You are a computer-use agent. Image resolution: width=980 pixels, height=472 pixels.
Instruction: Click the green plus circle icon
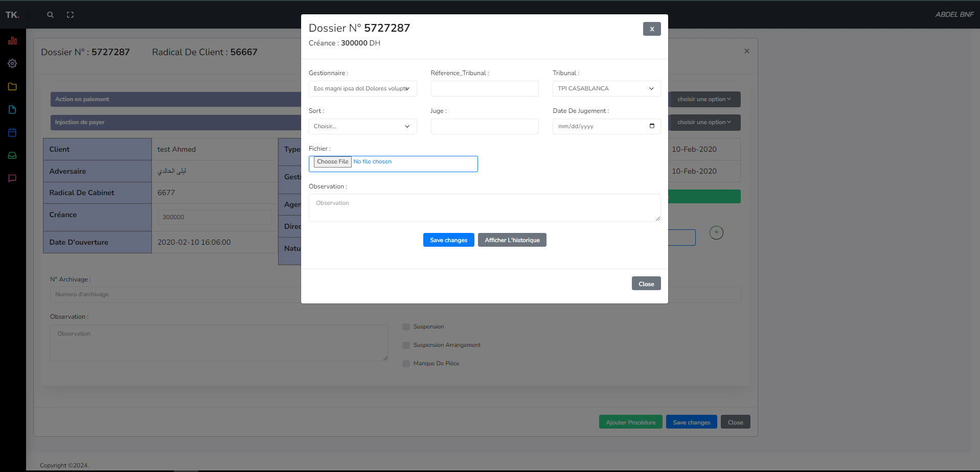(716, 232)
